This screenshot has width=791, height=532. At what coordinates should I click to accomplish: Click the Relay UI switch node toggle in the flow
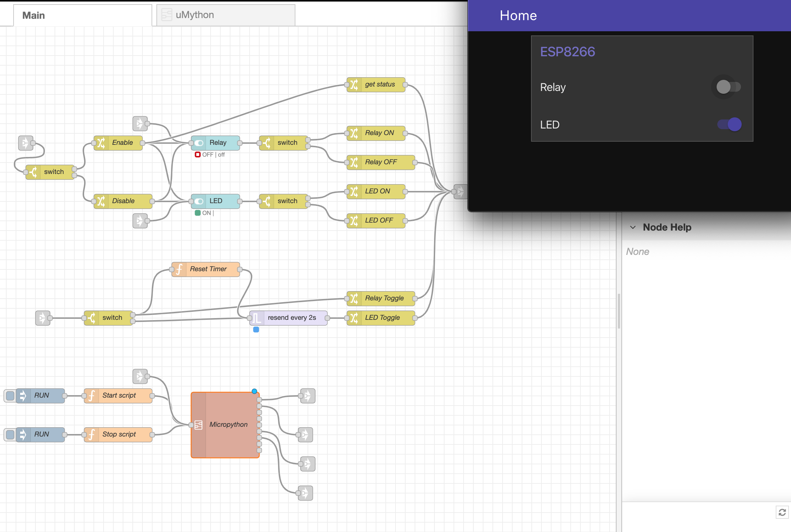click(199, 142)
